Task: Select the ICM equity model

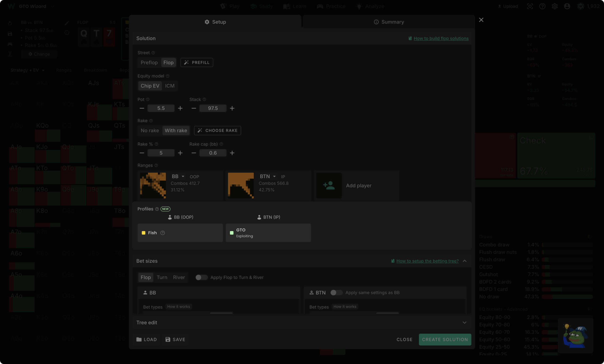Action: (170, 86)
